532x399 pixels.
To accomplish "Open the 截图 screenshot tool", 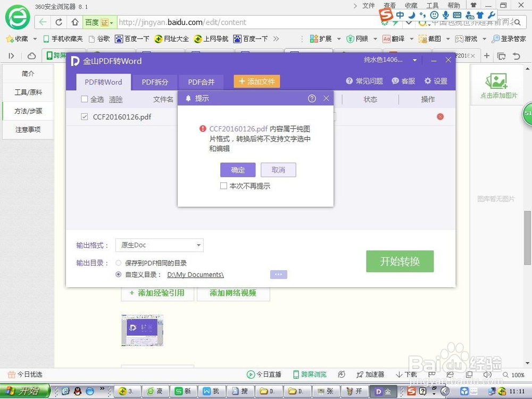I will (x=430, y=39).
